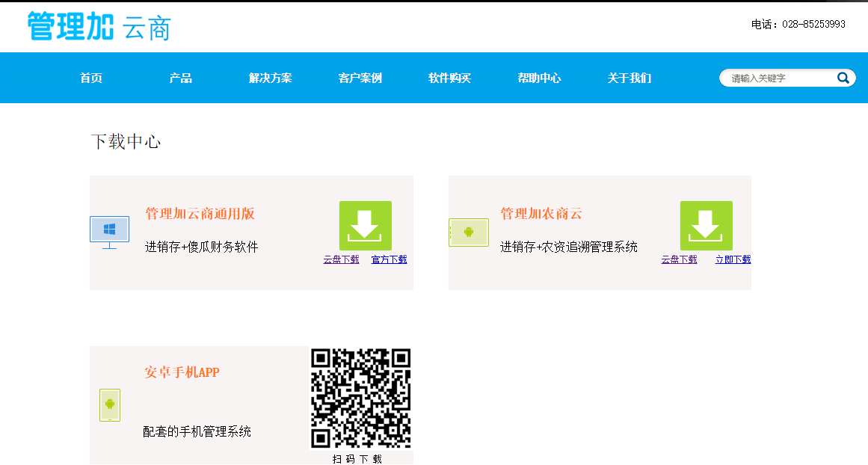Click the 立即下载 link
Image resolution: width=868 pixels, height=465 pixels.
pos(733,259)
